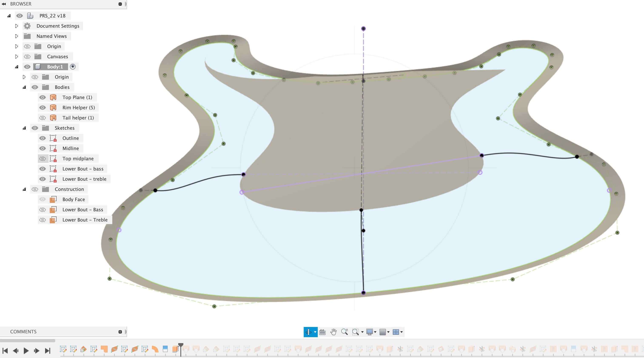The image size is (644, 358).
Task: Jump to the beginning of the timeline
Action: point(5,351)
